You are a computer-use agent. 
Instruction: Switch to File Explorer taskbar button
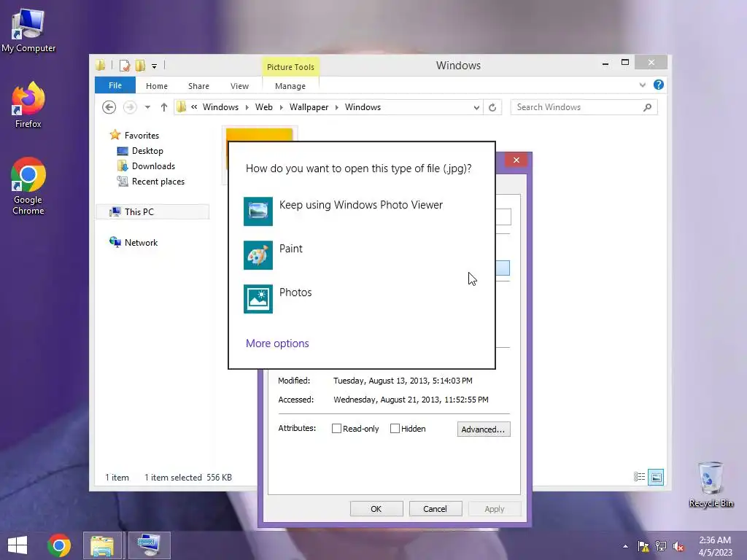[102, 545]
